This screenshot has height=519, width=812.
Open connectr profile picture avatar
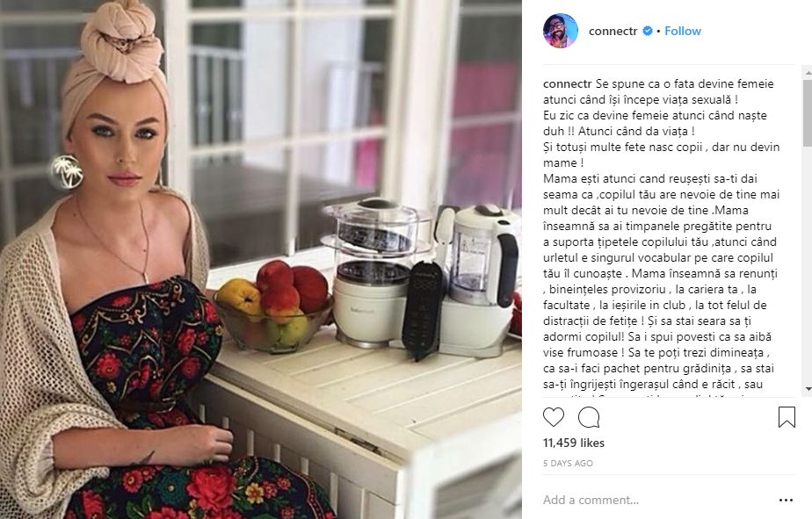pyautogui.click(x=561, y=31)
